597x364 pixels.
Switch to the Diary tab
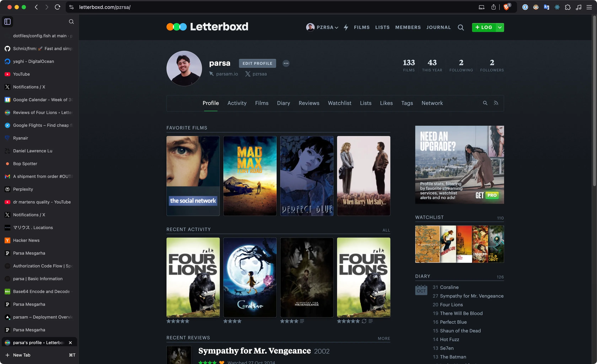tap(283, 103)
